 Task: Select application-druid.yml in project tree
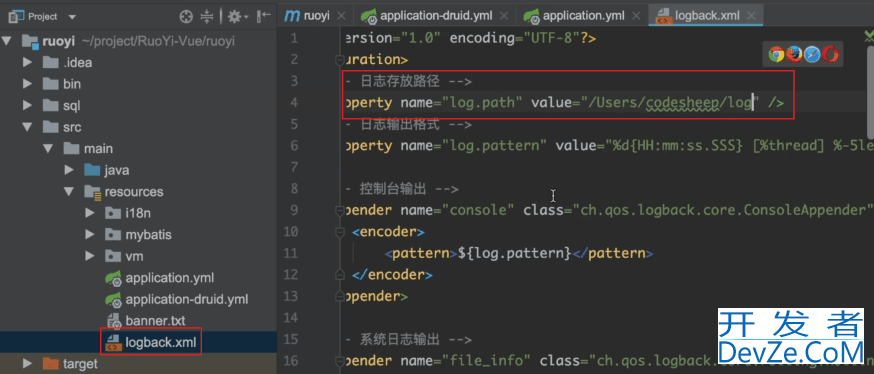(x=187, y=299)
